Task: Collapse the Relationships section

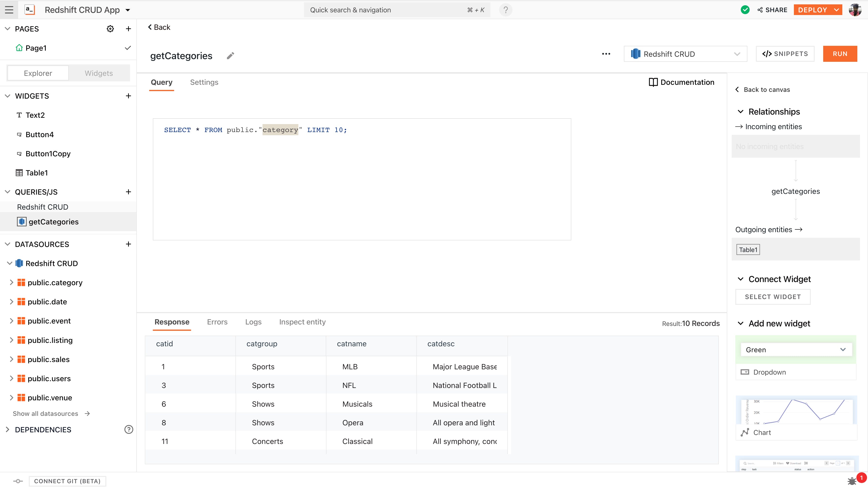Action: (x=741, y=112)
